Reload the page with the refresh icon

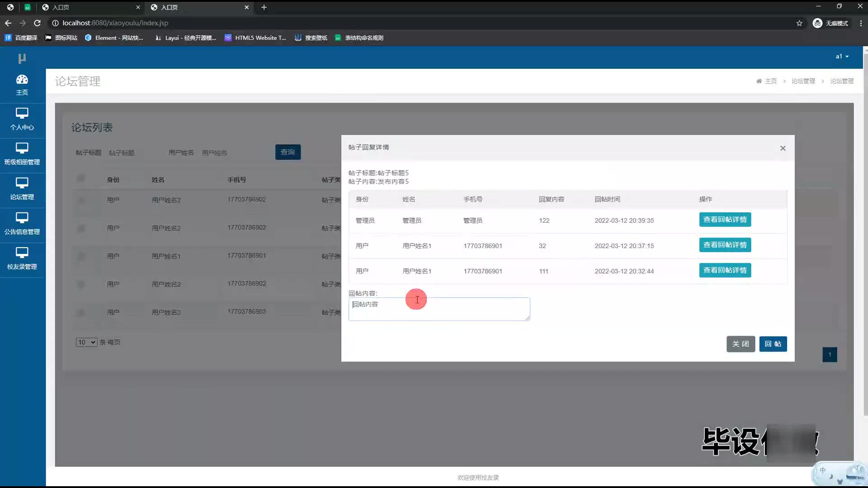pyautogui.click(x=38, y=23)
